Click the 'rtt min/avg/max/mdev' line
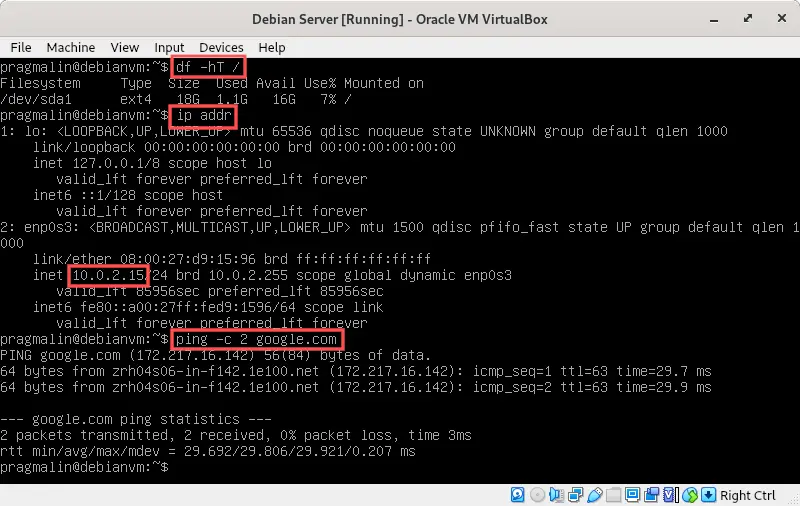The height and width of the screenshot is (506, 800). [208, 451]
